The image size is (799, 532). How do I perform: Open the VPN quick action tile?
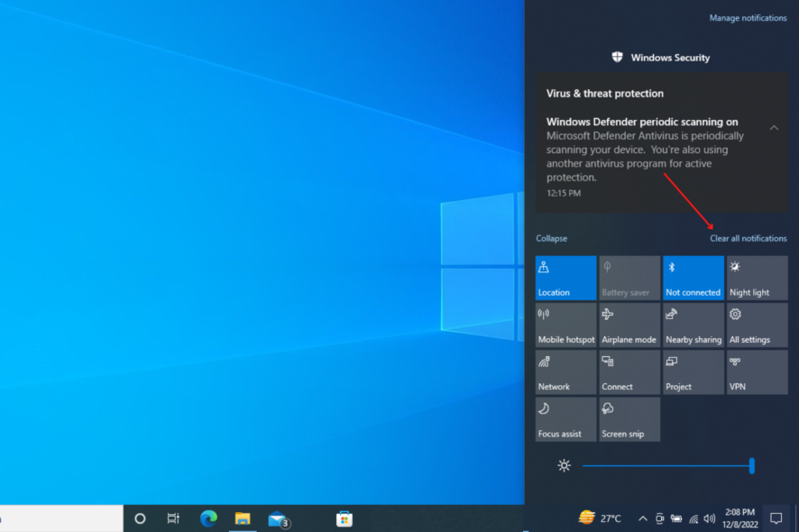[x=757, y=372]
